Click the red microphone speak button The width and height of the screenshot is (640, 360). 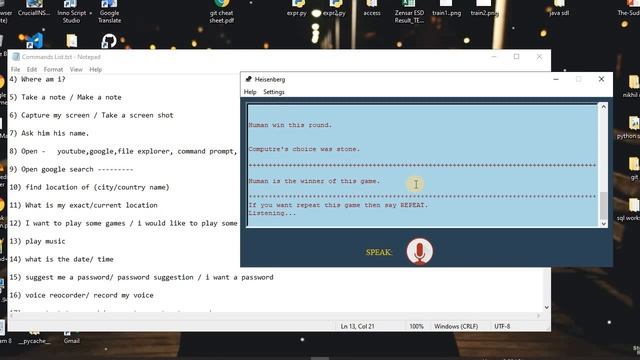420,251
